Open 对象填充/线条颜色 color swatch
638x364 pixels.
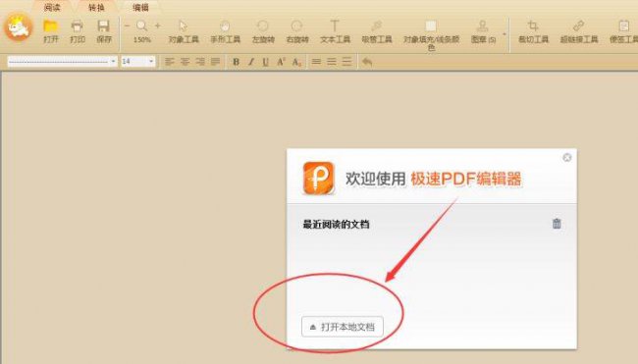431,26
